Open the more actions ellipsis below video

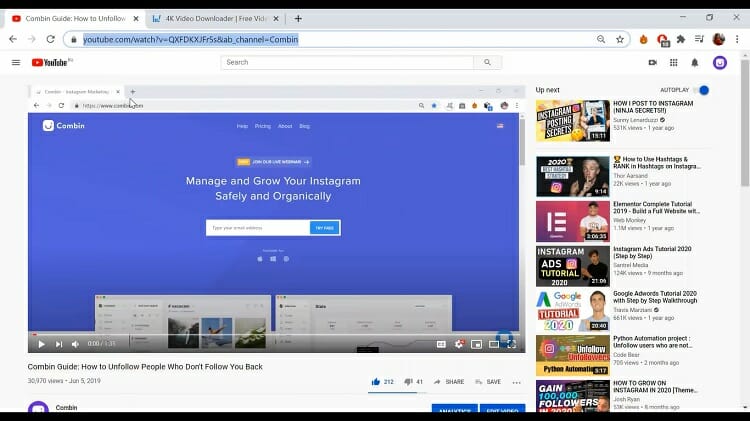(x=517, y=382)
